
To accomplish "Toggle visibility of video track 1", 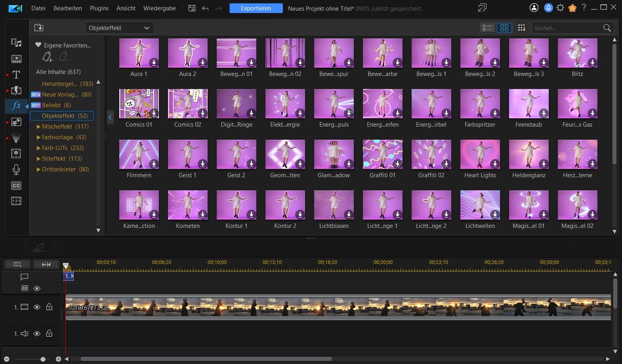I will (37, 307).
